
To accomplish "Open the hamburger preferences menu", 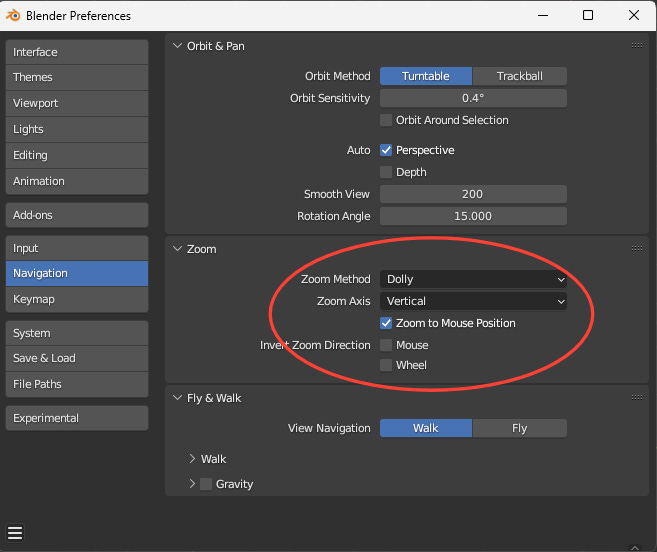I will pos(15,533).
